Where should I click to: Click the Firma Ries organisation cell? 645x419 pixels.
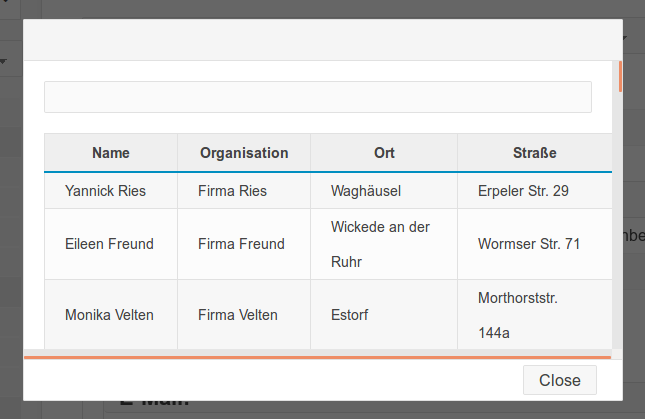[244, 191]
